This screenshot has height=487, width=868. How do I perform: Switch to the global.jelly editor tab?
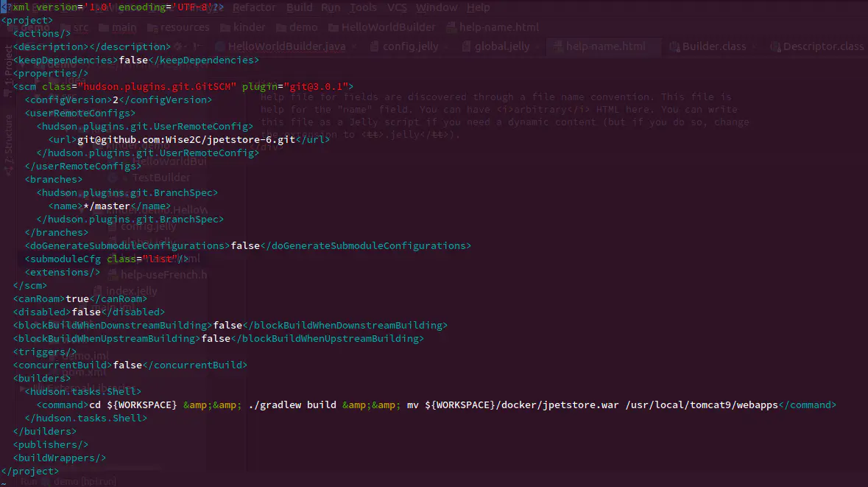coord(501,46)
